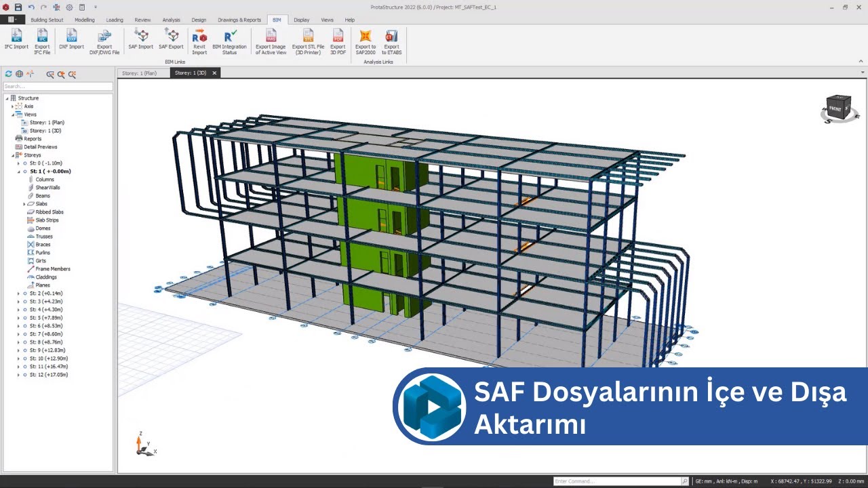
Task: Select Storey: 1 (3D) in Views tree
Action: click(45, 131)
